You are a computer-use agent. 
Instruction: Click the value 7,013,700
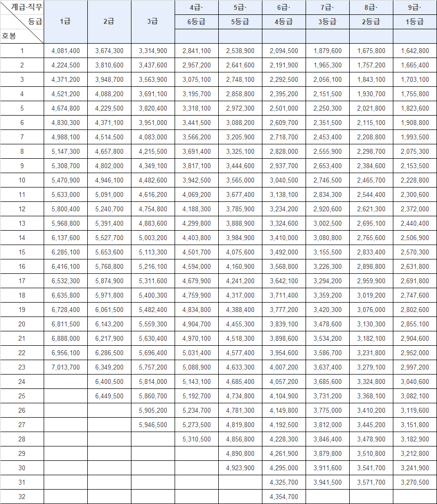point(65,368)
